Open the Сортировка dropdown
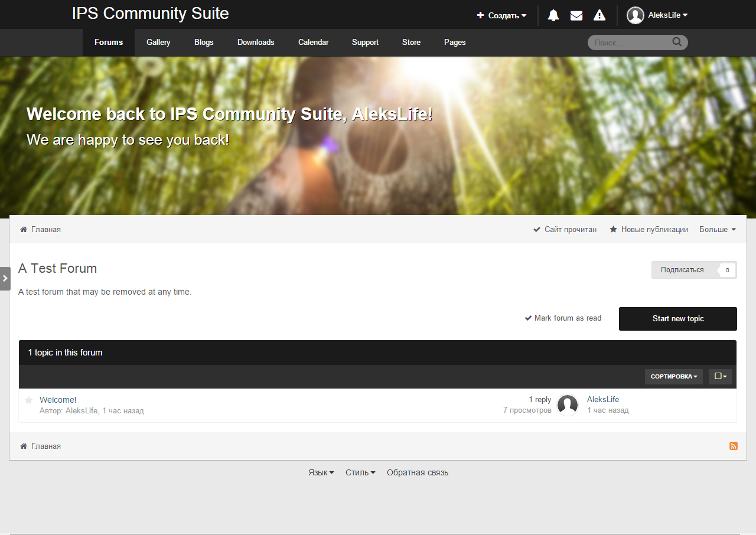Image resolution: width=756 pixels, height=535 pixels. click(x=674, y=376)
